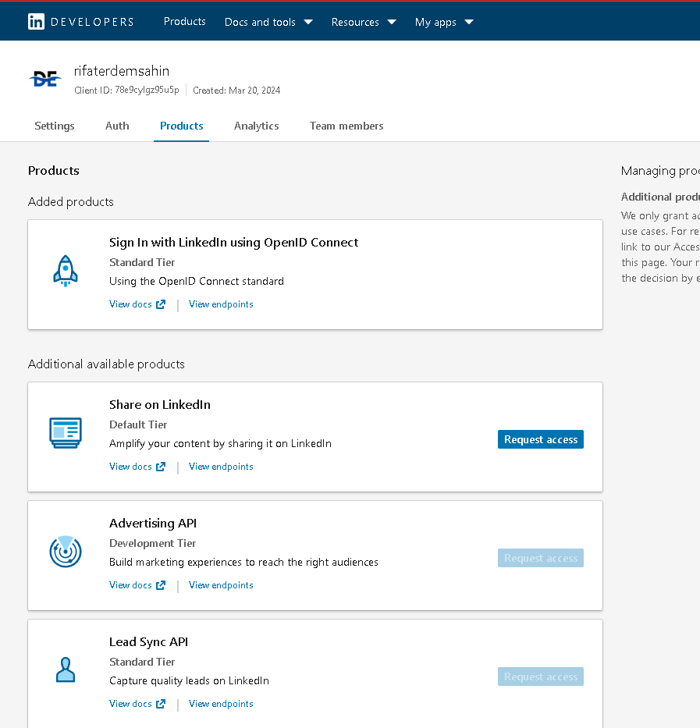Click the Added products heading
Image resolution: width=700 pixels, height=728 pixels.
[x=70, y=201]
